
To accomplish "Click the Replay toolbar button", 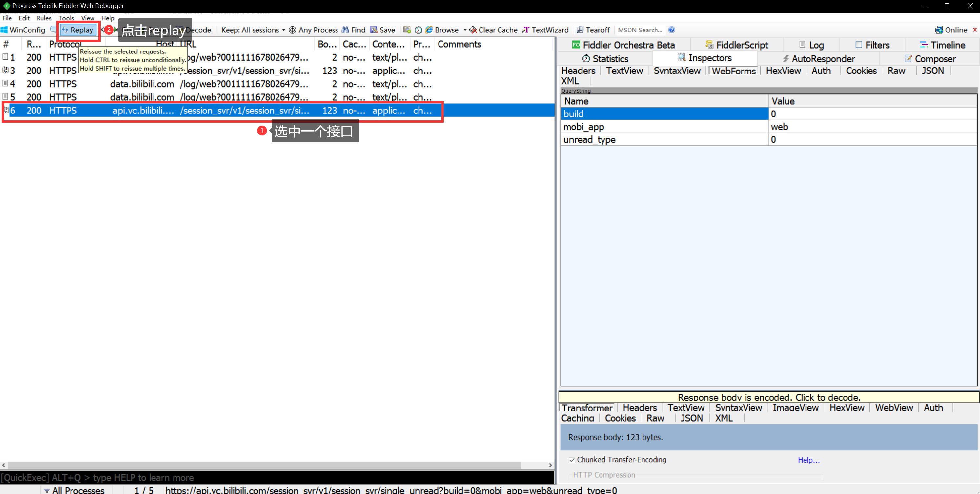I will coord(78,30).
